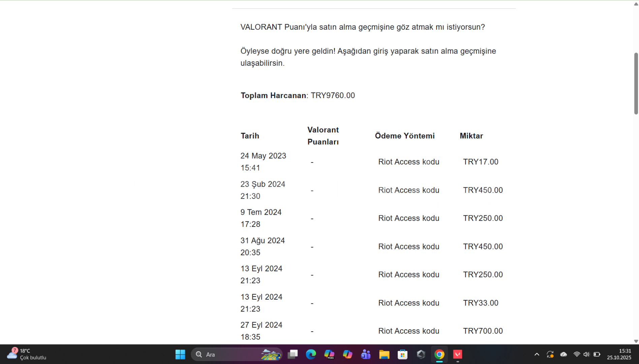Click the TRY450.00 amount for 31 Ağu 2024

(x=483, y=246)
